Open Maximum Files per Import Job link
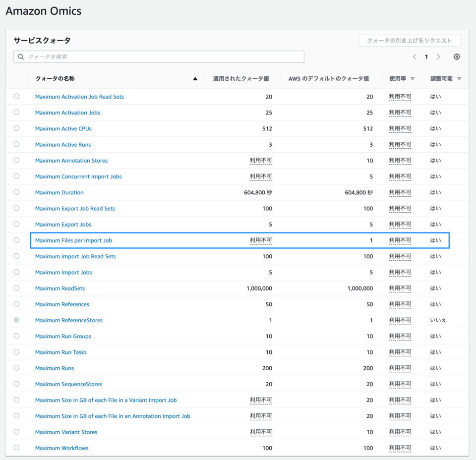This screenshot has width=476, height=460. pos(73,240)
